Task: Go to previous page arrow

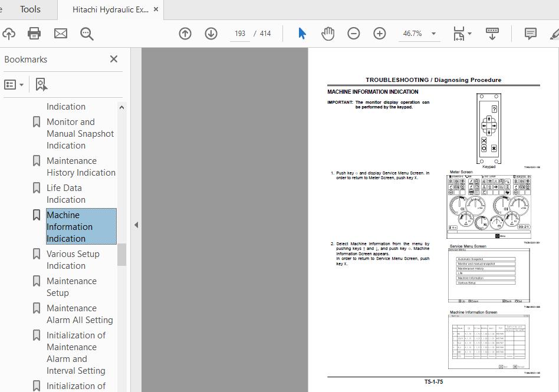Action: tap(185, 34)
